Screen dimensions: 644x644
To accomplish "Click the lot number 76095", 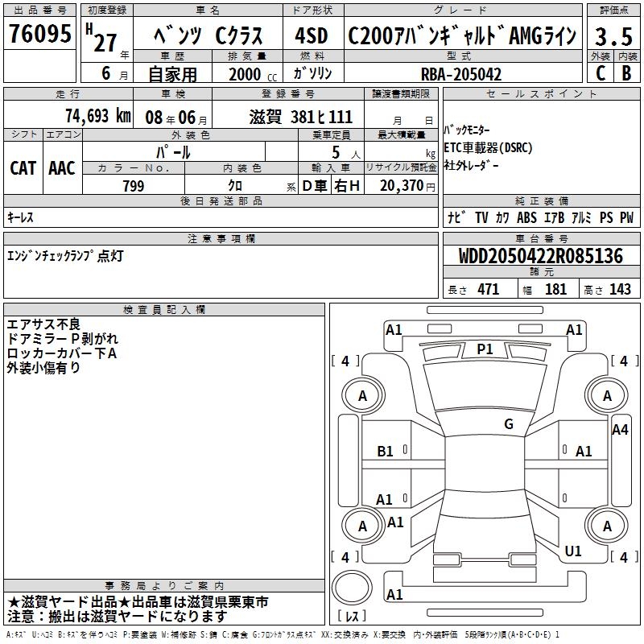I will pyautogui.click(x=39, y=33).
